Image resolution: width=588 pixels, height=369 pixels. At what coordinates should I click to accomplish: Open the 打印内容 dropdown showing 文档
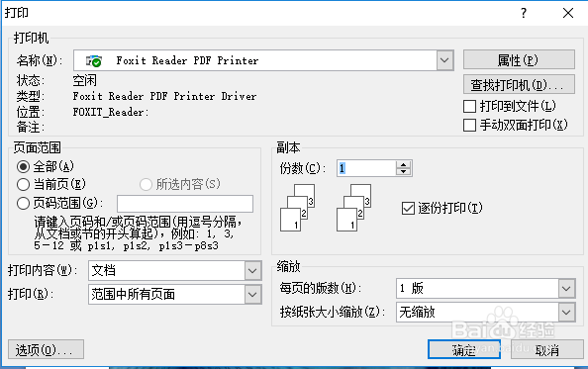[x=252, y=270]
